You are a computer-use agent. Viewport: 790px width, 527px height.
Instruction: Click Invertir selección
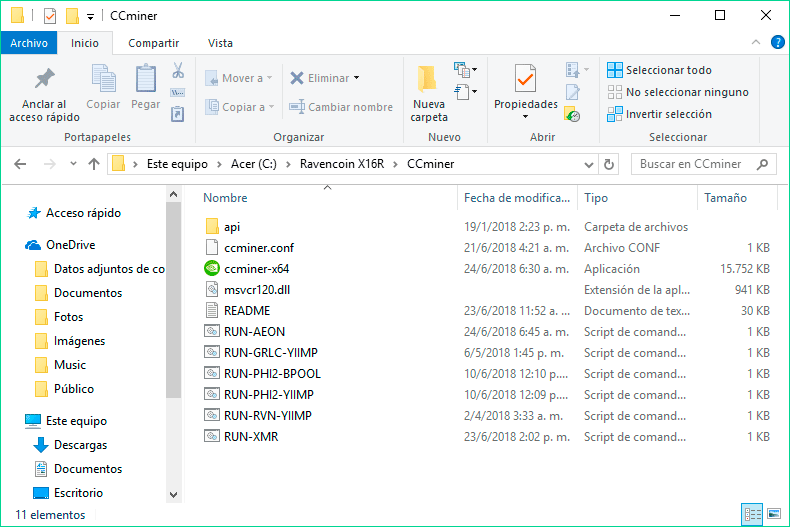(660, 114)
